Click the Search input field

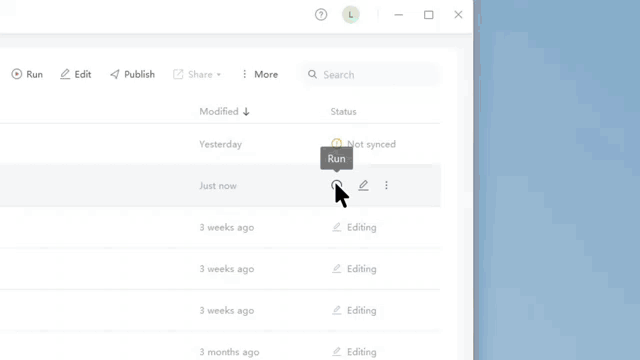click(371, 75)
